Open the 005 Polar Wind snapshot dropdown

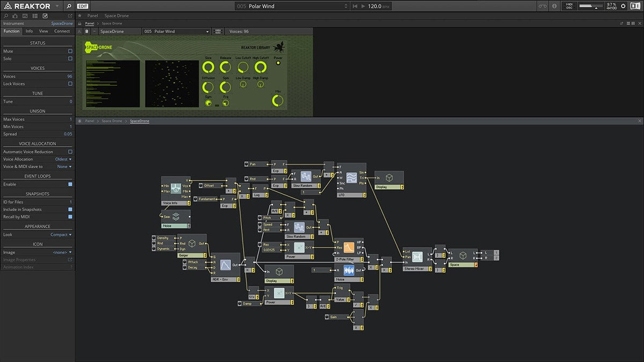(x=176, y=32)
